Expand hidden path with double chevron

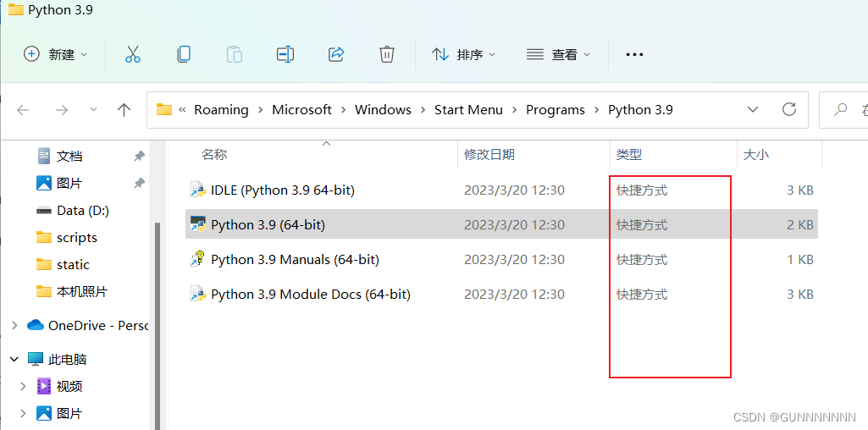click(182, 110)
